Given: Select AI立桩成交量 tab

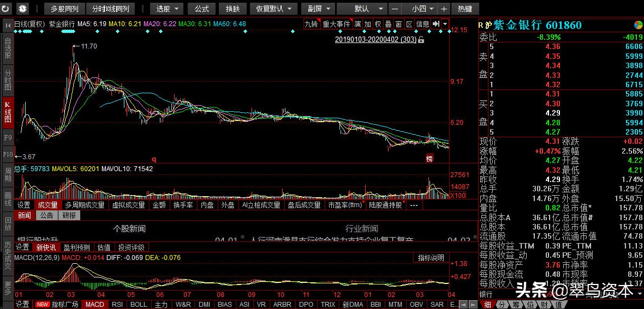Looking at the screenshot, I should [261, 205].
